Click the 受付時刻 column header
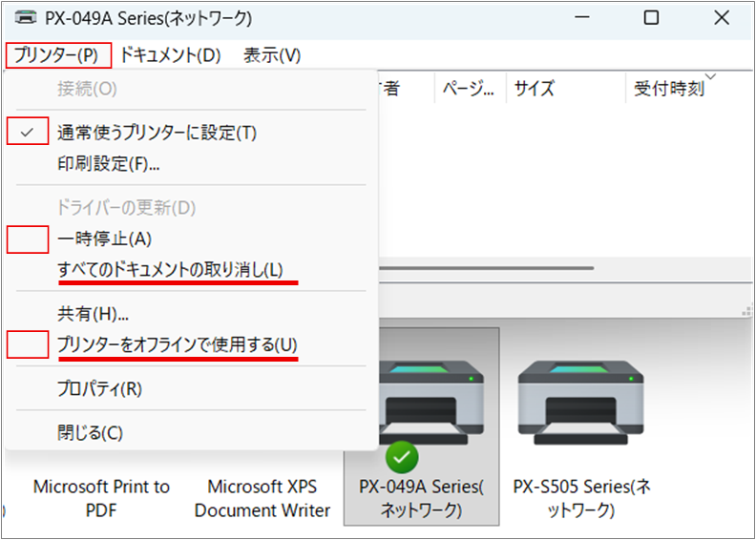This screenshot has width=756, height=540. [669, 89]
